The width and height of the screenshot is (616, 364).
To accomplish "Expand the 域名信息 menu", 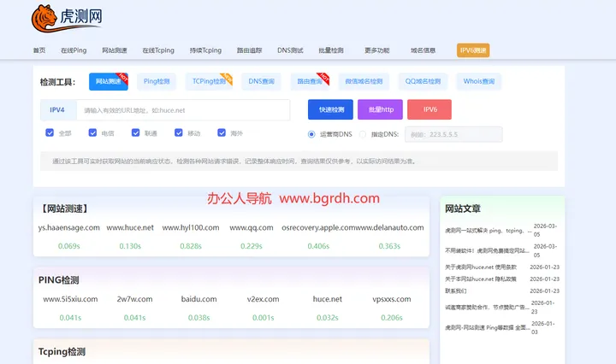I will pos(423,50).
